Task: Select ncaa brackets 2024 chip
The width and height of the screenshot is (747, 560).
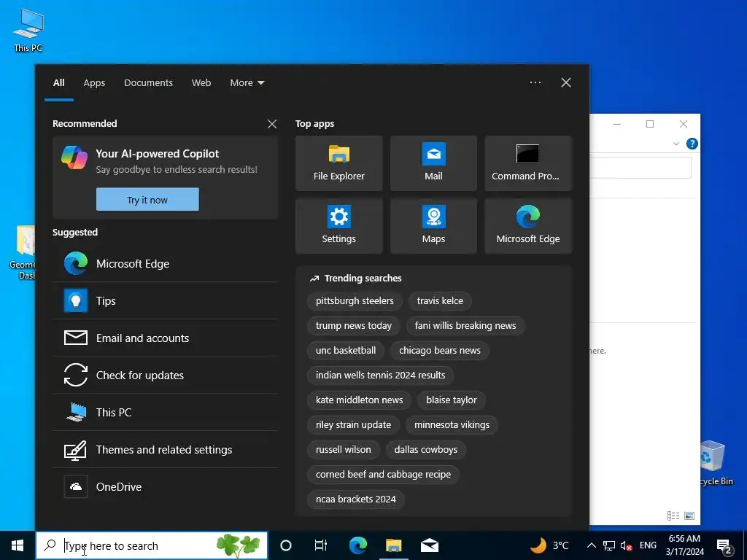Action: 355,499
